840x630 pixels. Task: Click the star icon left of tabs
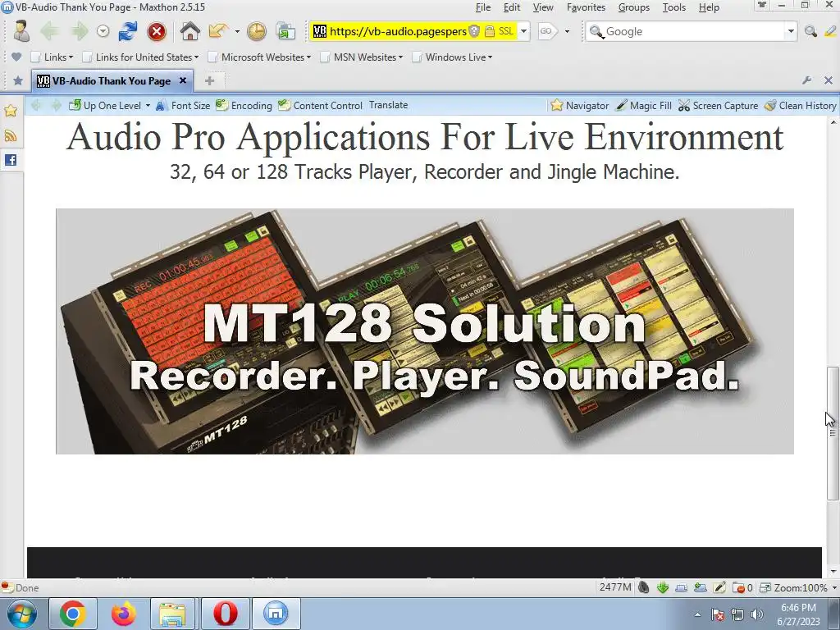coord(18,81)
